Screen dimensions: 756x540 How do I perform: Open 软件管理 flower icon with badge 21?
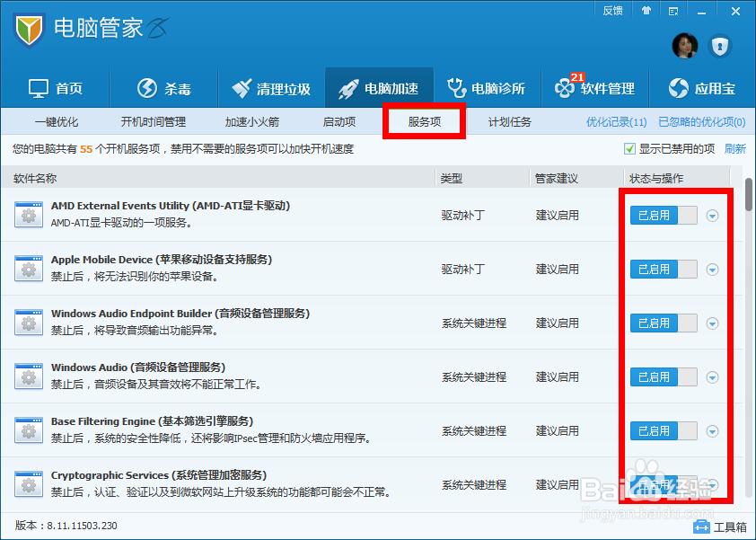coord(565,88)
